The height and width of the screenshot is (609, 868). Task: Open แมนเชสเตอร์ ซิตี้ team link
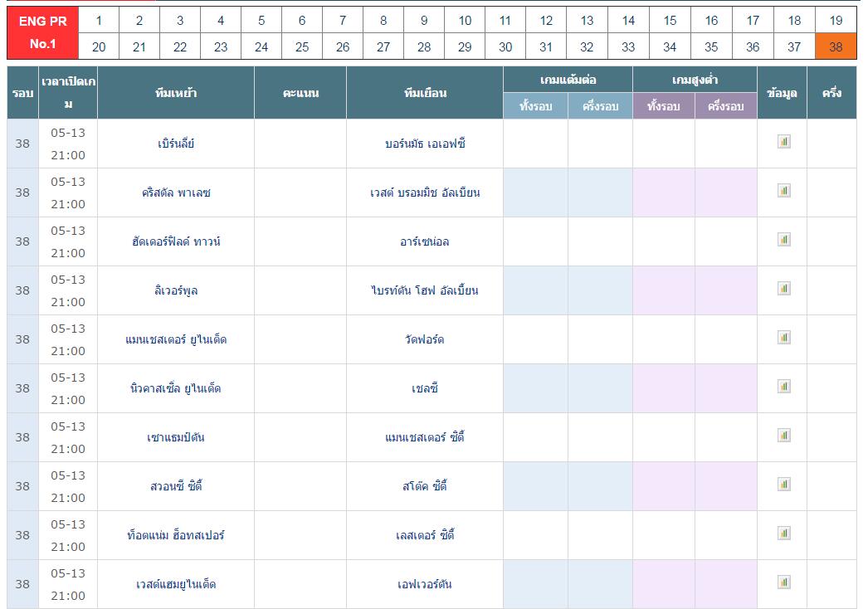point(425,437)
